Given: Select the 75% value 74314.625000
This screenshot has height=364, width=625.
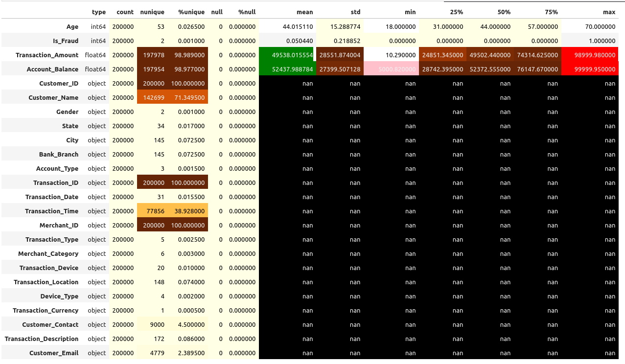Looking at the screenshot, I should [x=537, y=55].
